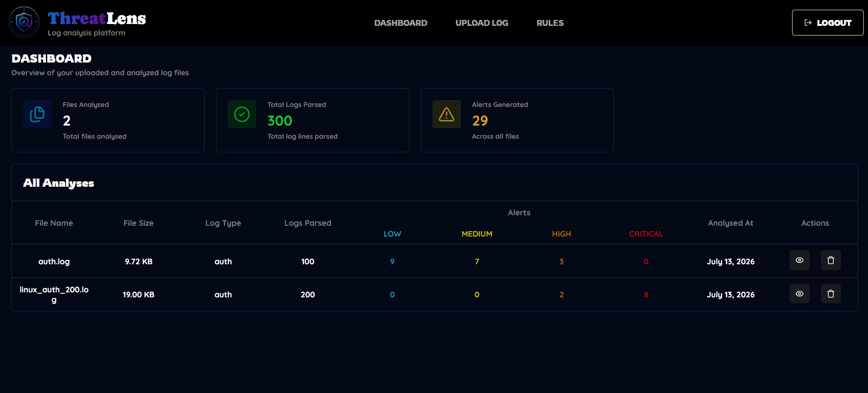Image resolution: width=868 pixels, height=393 pixels.
Task: Click the HIGH alerts column header
Action: pos(561,234)
